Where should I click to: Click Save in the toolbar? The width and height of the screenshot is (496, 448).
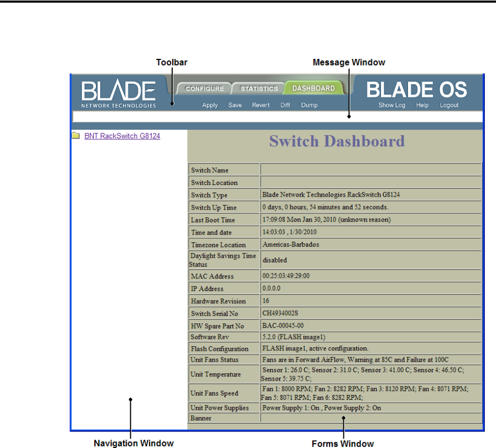(x=235, y=105)
